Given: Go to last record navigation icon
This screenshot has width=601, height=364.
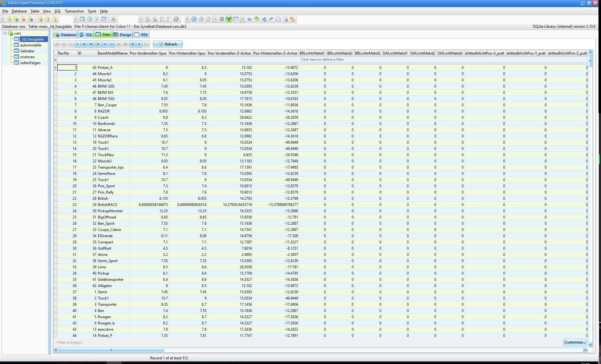Looking at the screenshot, I should [x=91, y=44].
